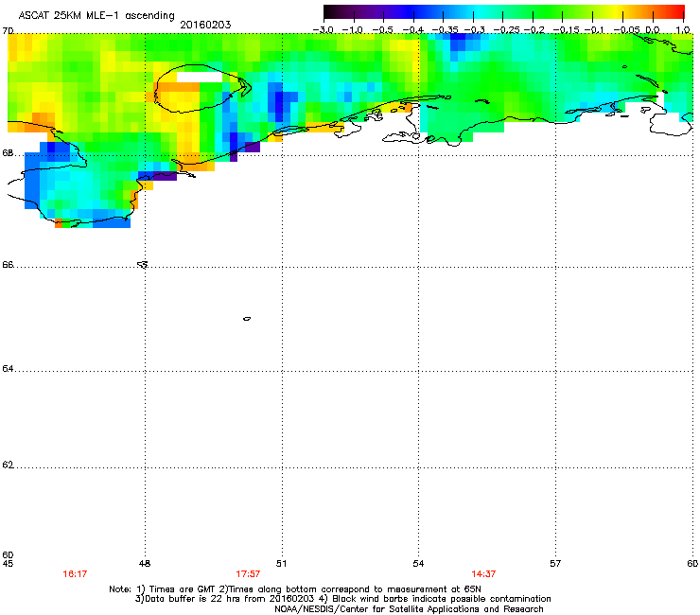This screenshot has height=615, width=700.
Task: Click the latitude label "64"
Action: point(8,369)
